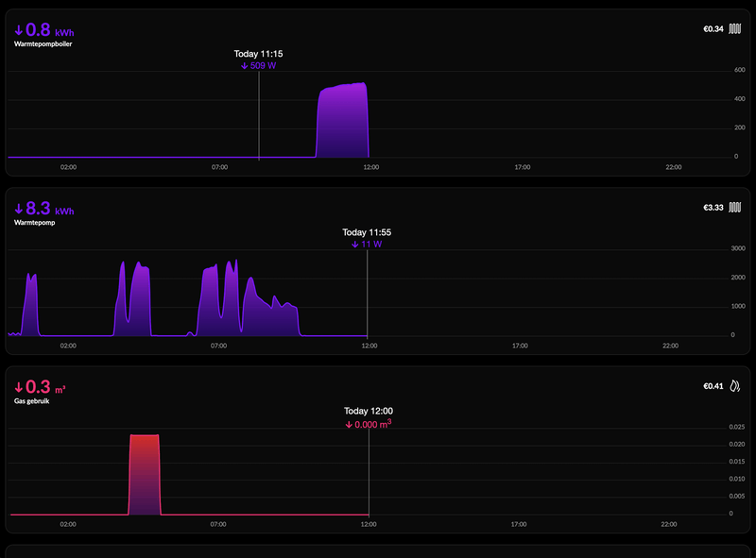Click the 12:00 label under Warmtepompboiler chart

(370, 167)
